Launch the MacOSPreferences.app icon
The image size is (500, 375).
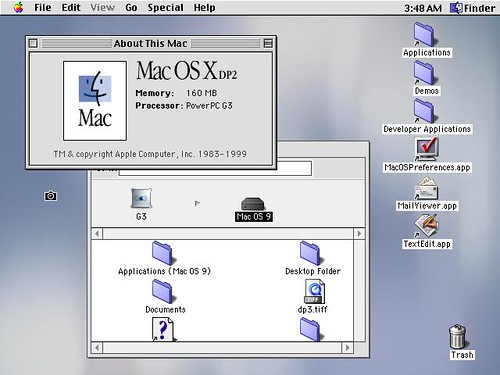click(427, 150)
